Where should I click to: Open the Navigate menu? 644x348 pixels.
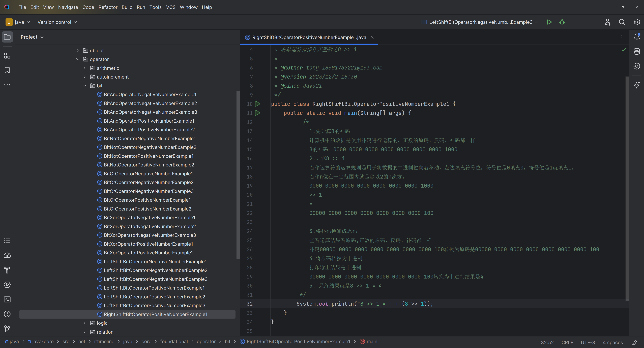tap(68, 7)
